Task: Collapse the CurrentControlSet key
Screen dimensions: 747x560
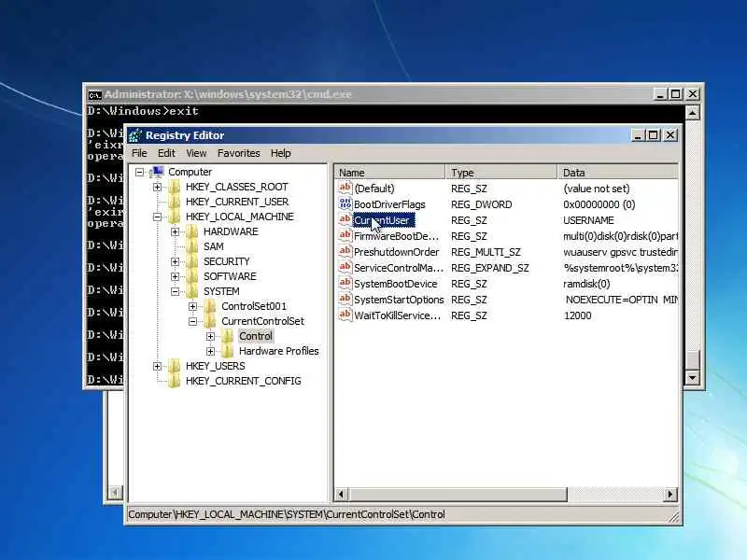Action: [192, 321]
